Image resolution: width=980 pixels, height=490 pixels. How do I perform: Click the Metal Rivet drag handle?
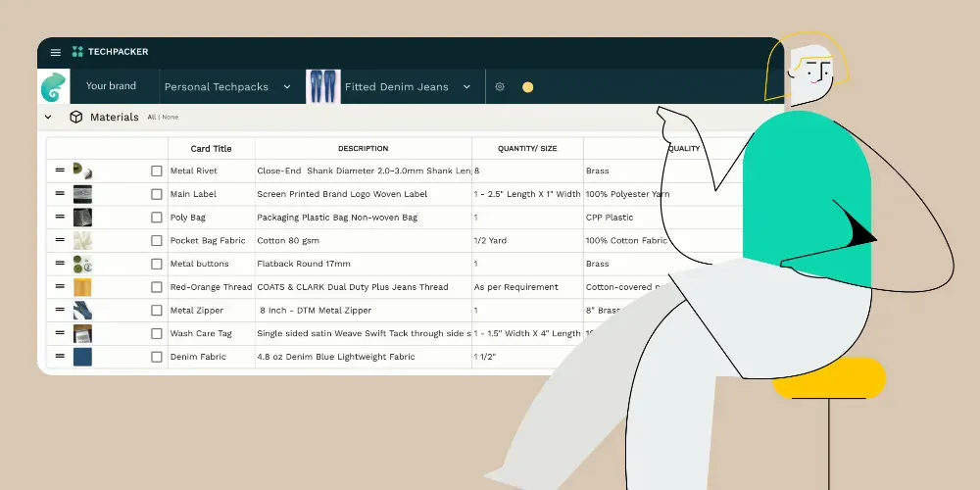point(60,170)
